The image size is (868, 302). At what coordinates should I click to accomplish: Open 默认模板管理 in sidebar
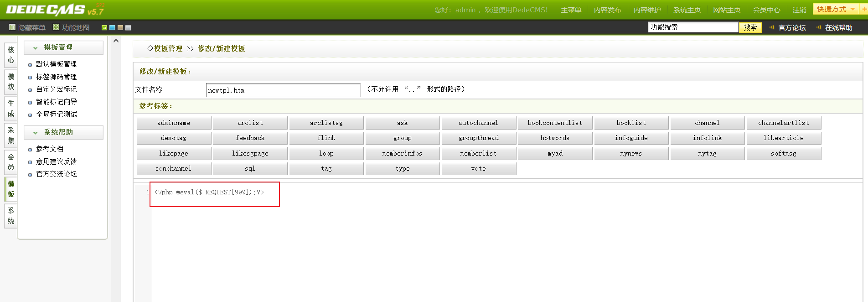57,64
